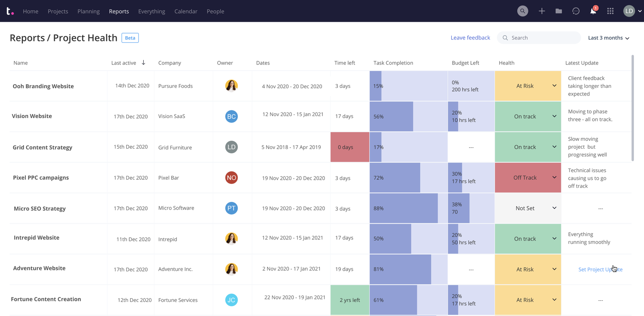This screenshot has width=644, height=316.
Task: Open the folder files icon
Action: click(x=559, y=11)
